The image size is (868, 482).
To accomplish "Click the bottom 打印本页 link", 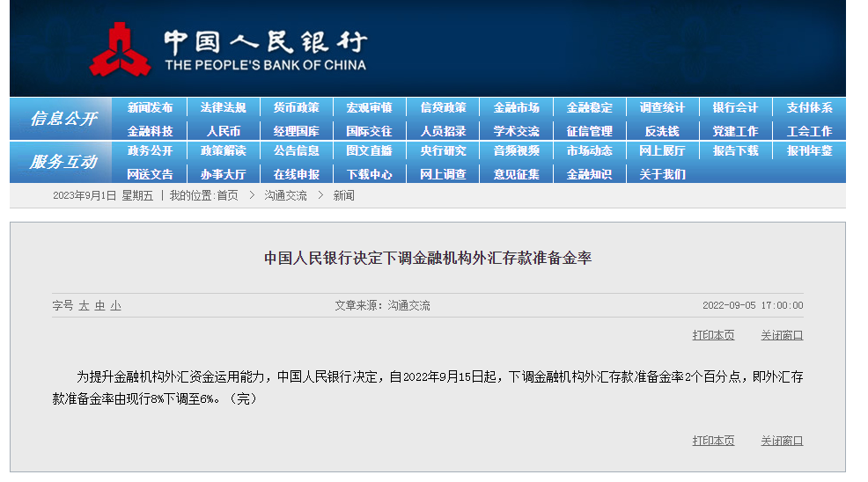I will tap(713, 441).
